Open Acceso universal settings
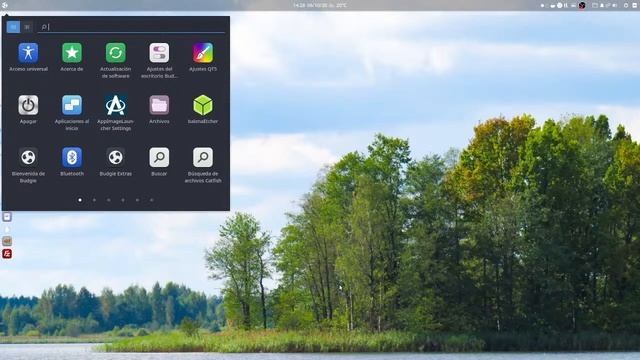Image resolution: width=640 pixels, height=360 pixels. point(28,57)
